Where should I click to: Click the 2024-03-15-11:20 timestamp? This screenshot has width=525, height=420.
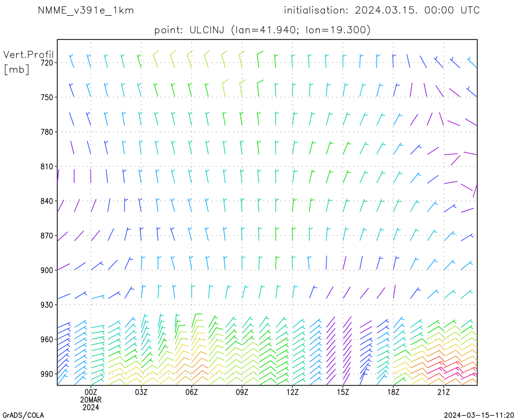click(x=479, y=415)
